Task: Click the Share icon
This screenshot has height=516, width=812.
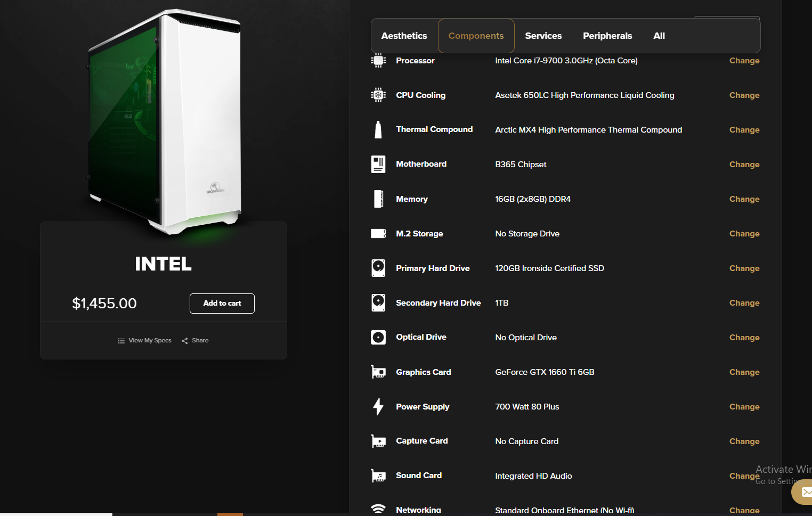Action: tap(185, 341)
